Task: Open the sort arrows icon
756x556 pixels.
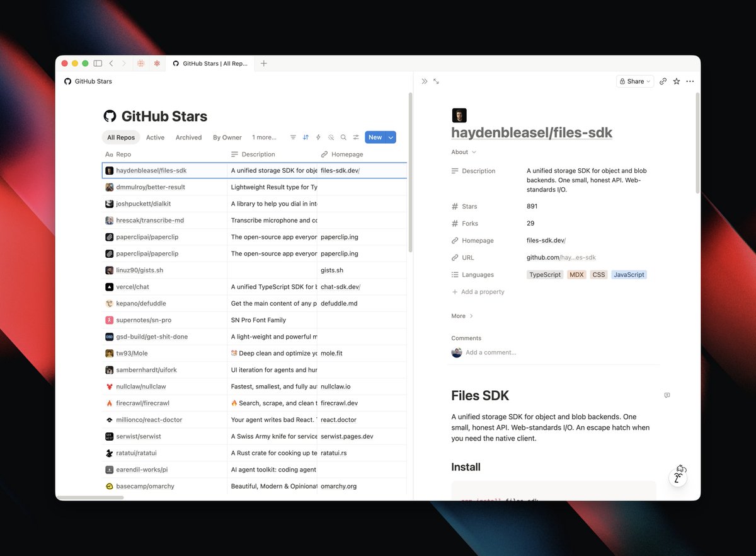Action: pos(306,137)
